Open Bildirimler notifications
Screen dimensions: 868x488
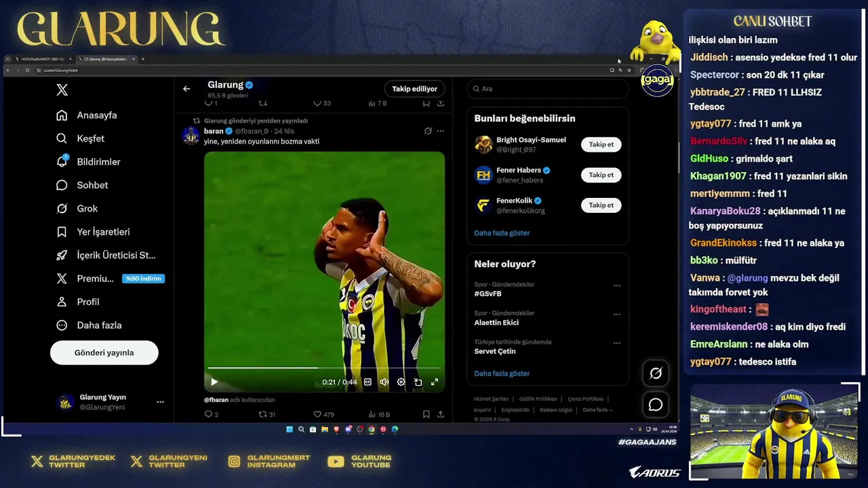point(88,162)
